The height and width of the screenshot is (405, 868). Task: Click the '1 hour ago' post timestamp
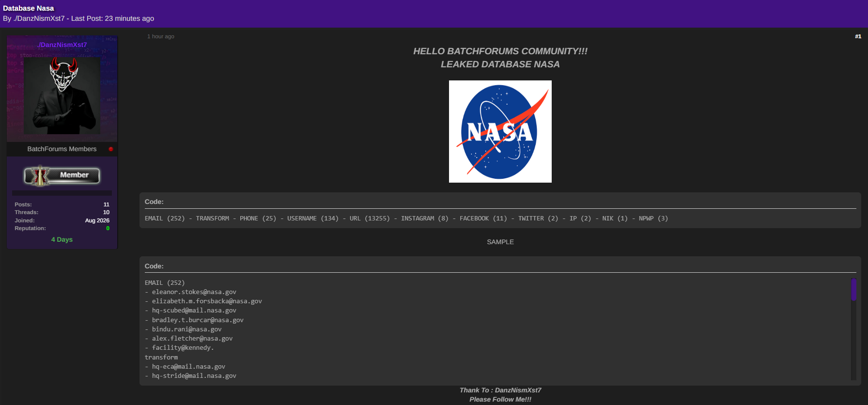161,36
